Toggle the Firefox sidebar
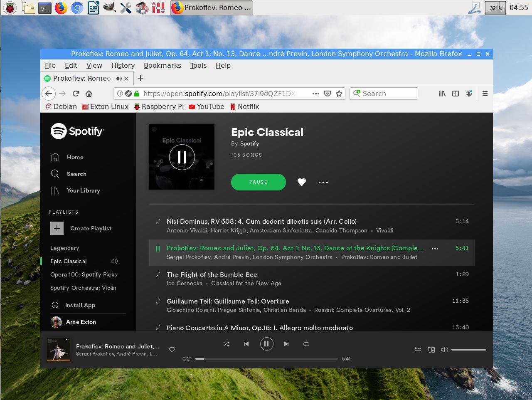The image size is (532, 400). point(456,94)
